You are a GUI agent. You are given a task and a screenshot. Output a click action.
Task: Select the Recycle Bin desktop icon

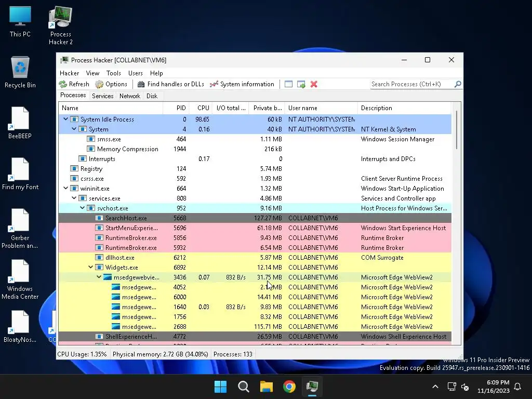click(x=20, y=72)
